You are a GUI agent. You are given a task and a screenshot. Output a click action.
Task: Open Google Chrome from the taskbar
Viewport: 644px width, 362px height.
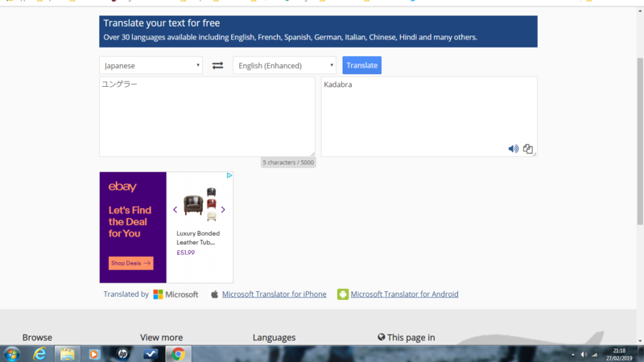tap(177, 353)
